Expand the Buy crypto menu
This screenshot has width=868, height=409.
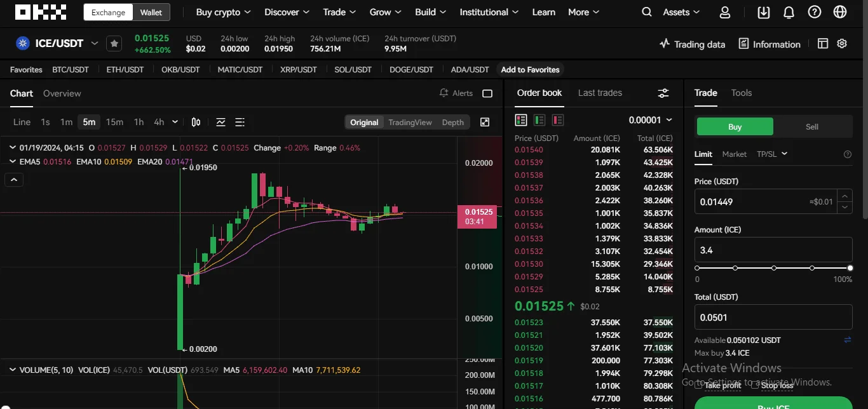tap(223, 12)
